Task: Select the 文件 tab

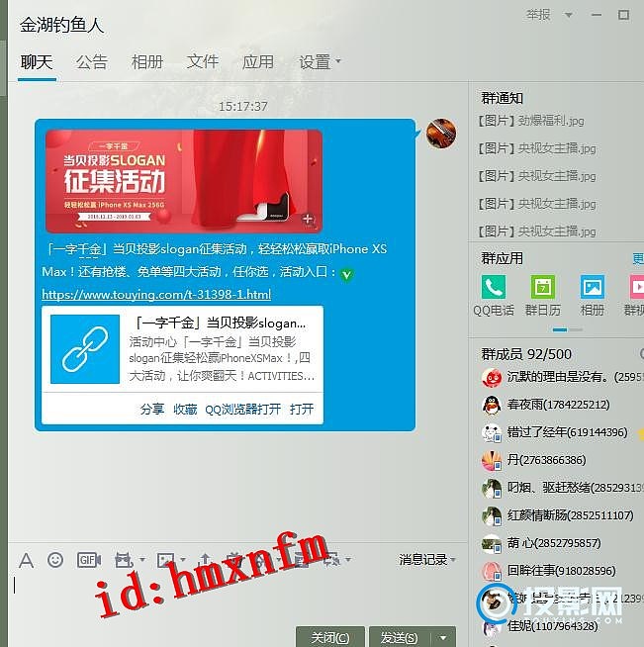Action: tap(202, 62)
